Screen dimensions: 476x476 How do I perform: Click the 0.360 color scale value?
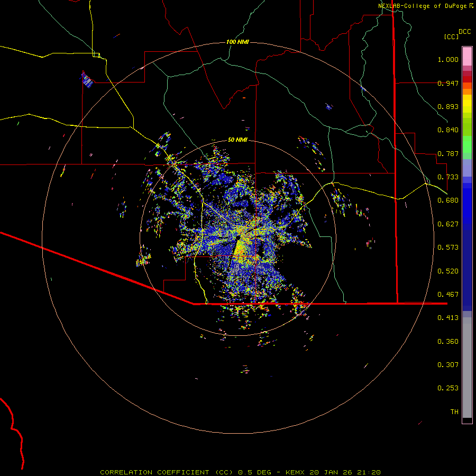[448, 341]
